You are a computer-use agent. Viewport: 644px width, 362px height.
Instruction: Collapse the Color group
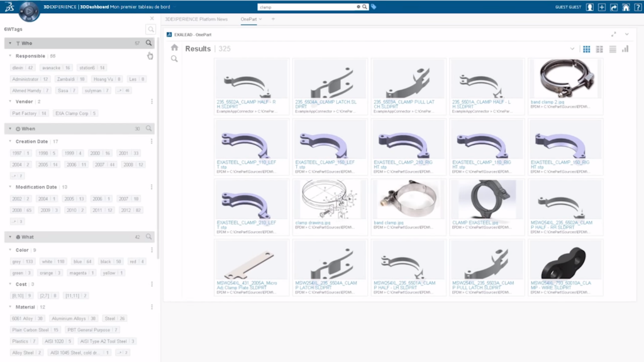coord(10,250)
